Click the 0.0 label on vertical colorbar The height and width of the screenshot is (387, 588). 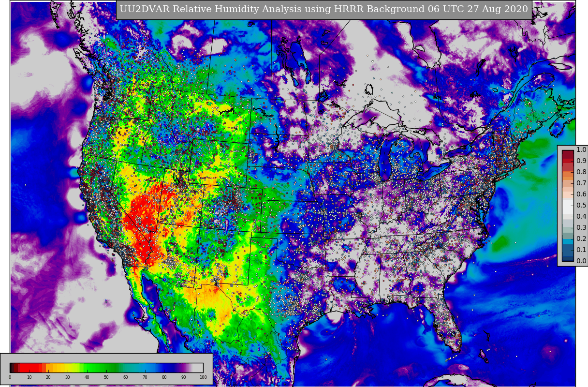point(581,261)
